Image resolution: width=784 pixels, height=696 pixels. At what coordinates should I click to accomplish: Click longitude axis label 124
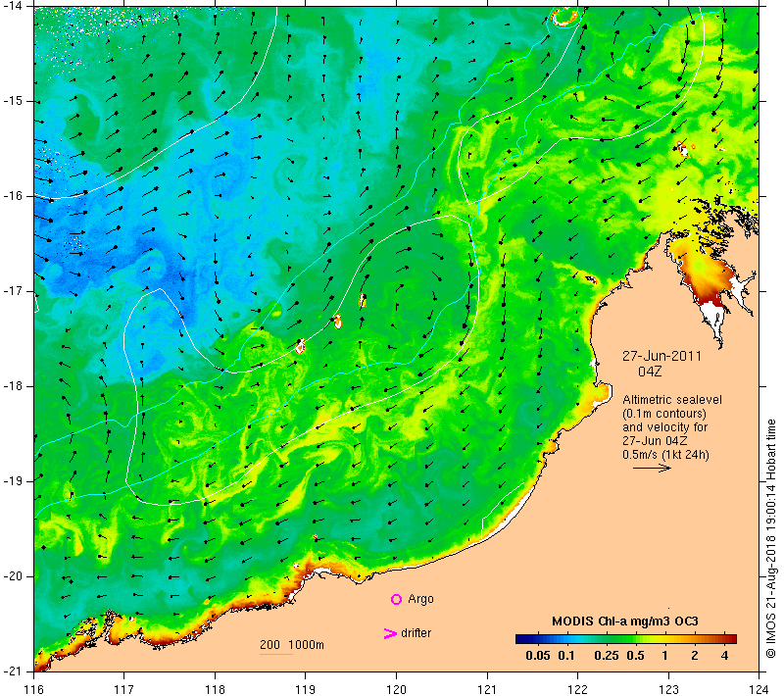point(759,689)
